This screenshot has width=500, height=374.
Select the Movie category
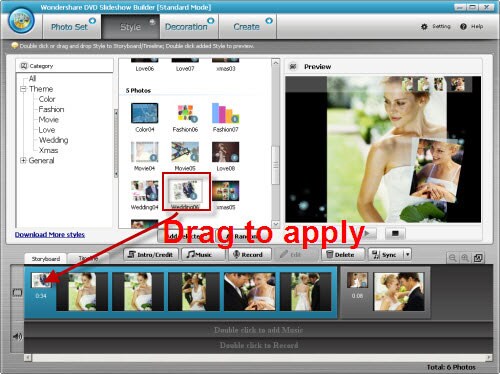(x=48, y=120)
